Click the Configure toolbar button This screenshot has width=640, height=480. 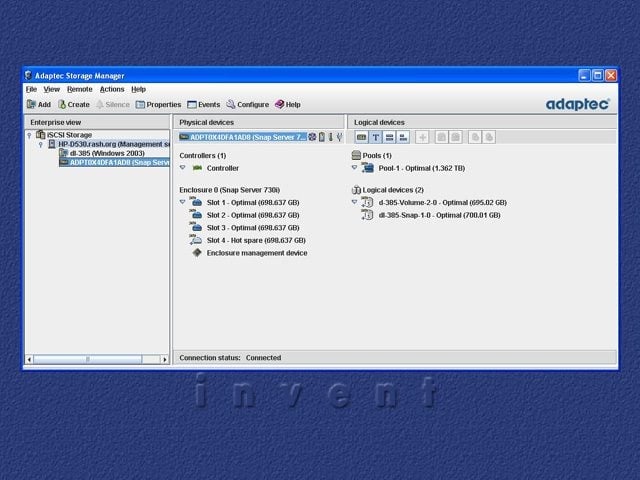click(x=248, y=104)
